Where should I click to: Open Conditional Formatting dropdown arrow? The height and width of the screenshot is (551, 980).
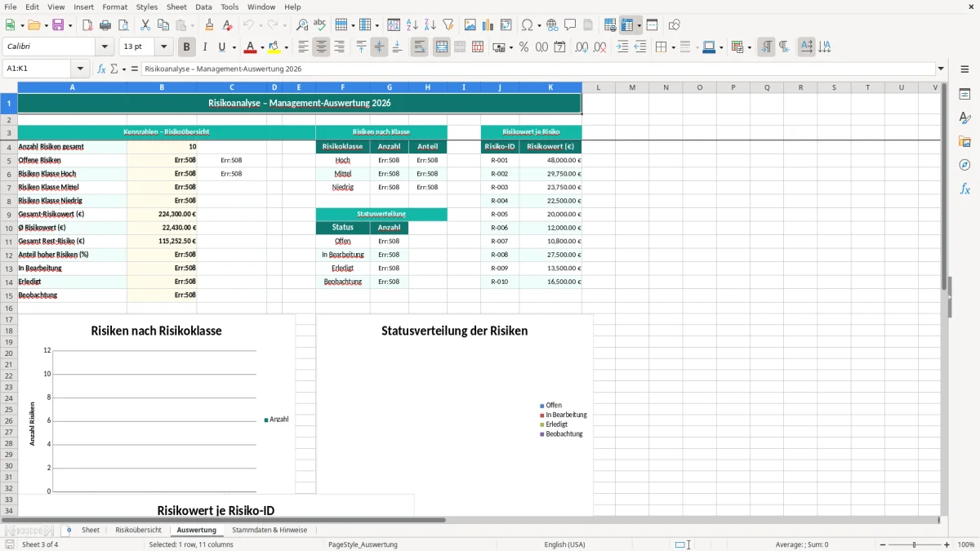pos(749,47)
